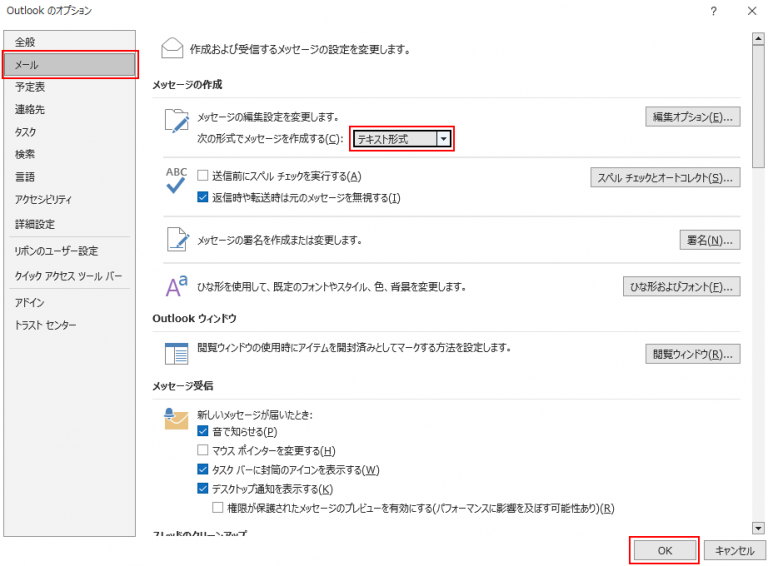The image size is (768, 566).
Task: Open ひな形およびフォント settings
Action: [x=681, y=287]
